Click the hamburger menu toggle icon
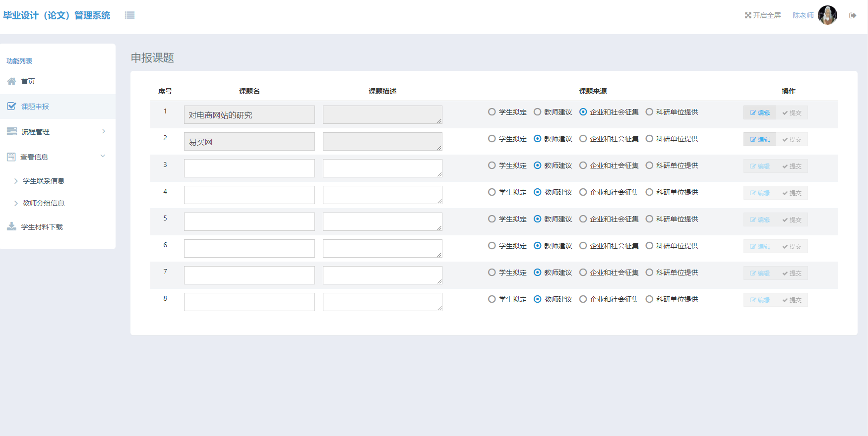Image resolution: width=868 pixels, height=436 pixels. coord(129,15)
